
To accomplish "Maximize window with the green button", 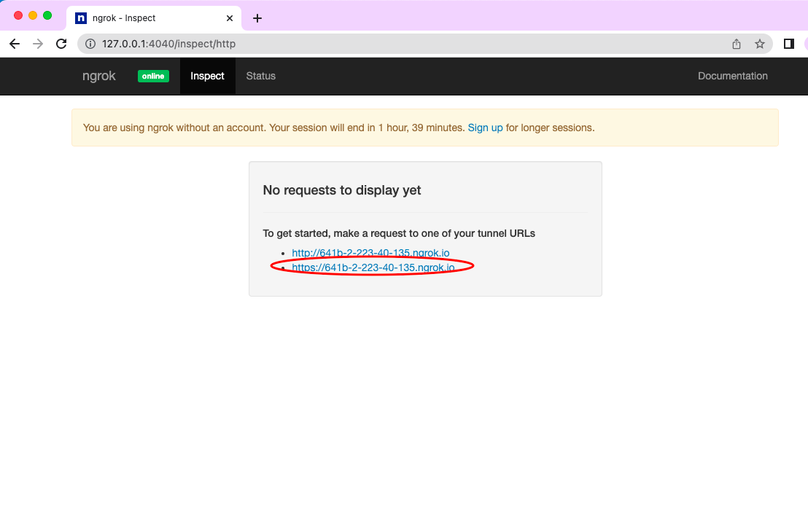I will click(47, 15).
